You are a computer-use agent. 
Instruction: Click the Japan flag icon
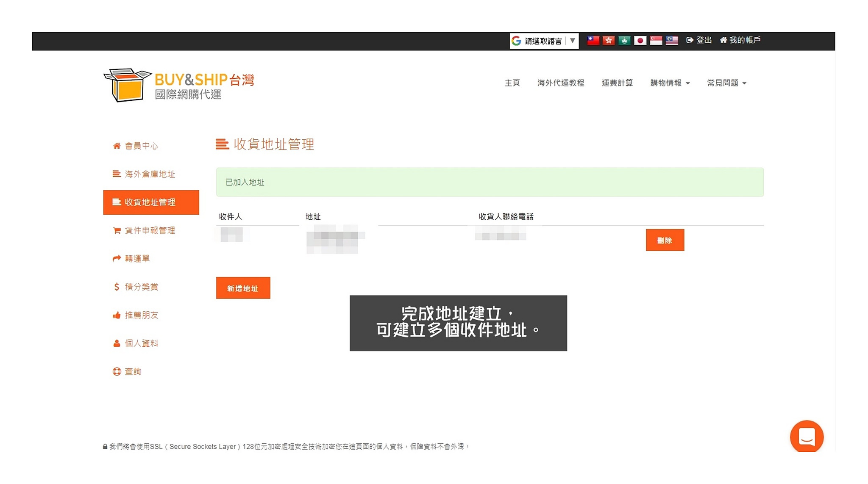pos(640,40)
